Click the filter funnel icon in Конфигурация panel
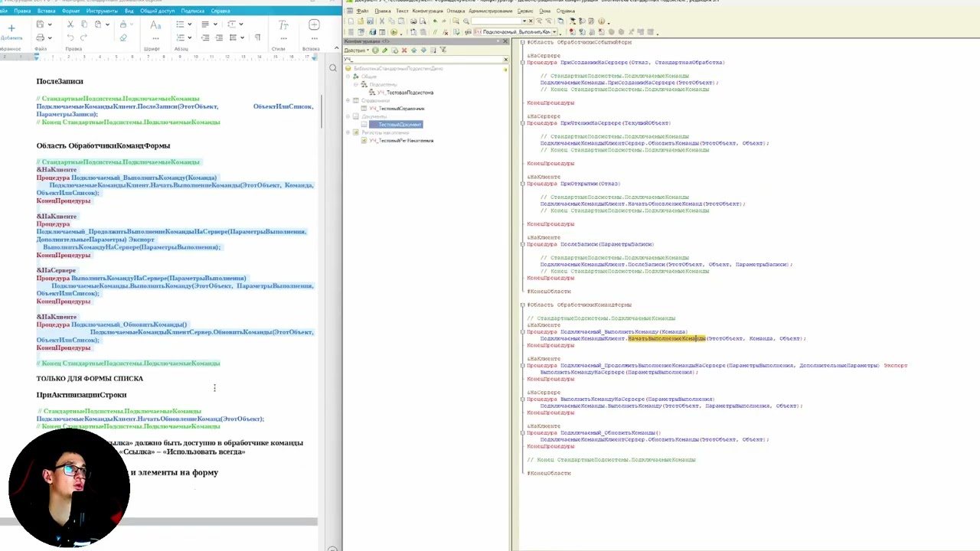Image resolution: width=980 pixels, height=551 pixels. [443, 50]
